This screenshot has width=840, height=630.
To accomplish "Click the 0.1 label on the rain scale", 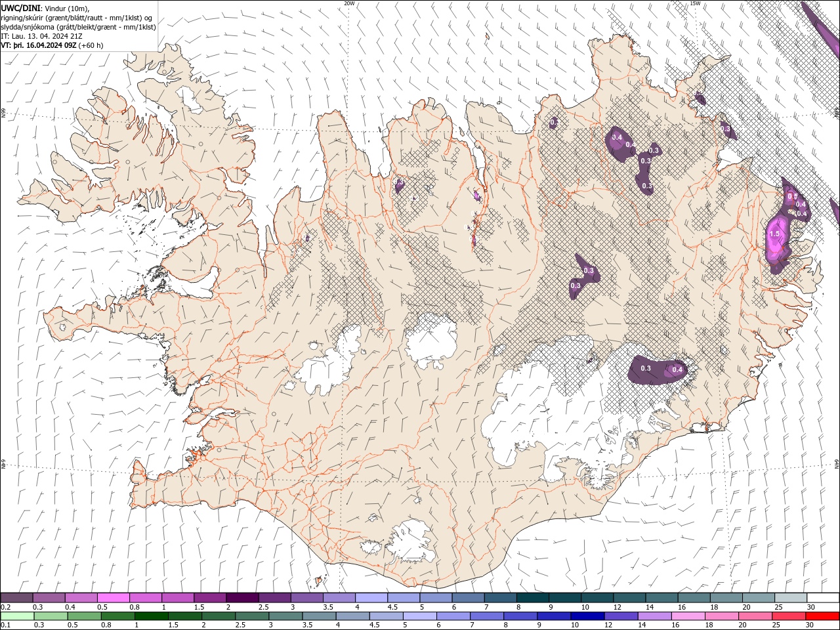I will (5, 625).
